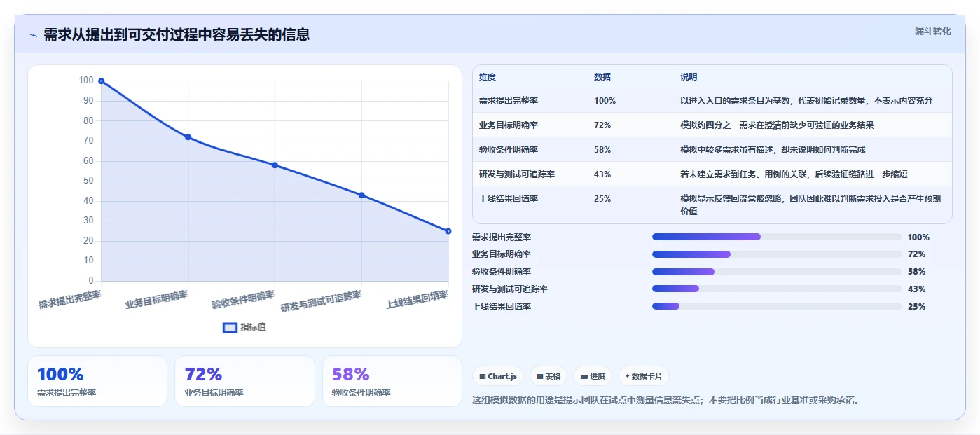Select the chart data point at value 72
This screenshot has width=980, height=435.
coord(188,137)
